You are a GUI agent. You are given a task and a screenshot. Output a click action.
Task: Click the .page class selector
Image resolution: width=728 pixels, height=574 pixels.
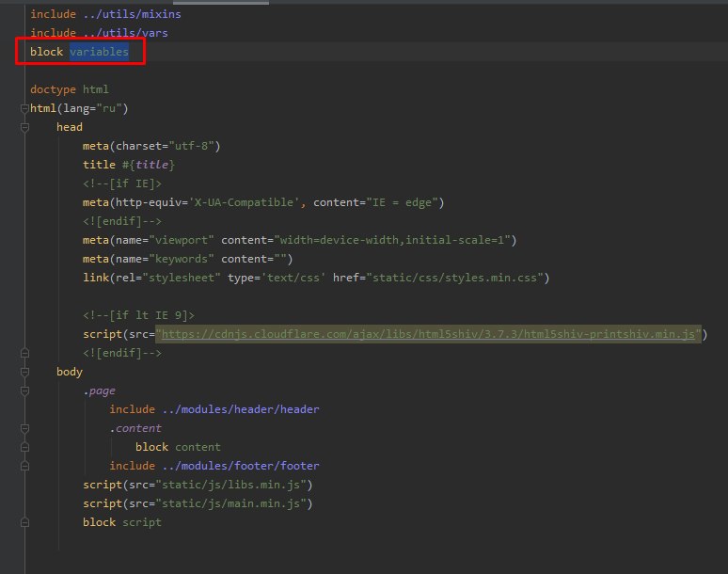tap(100, 391)
